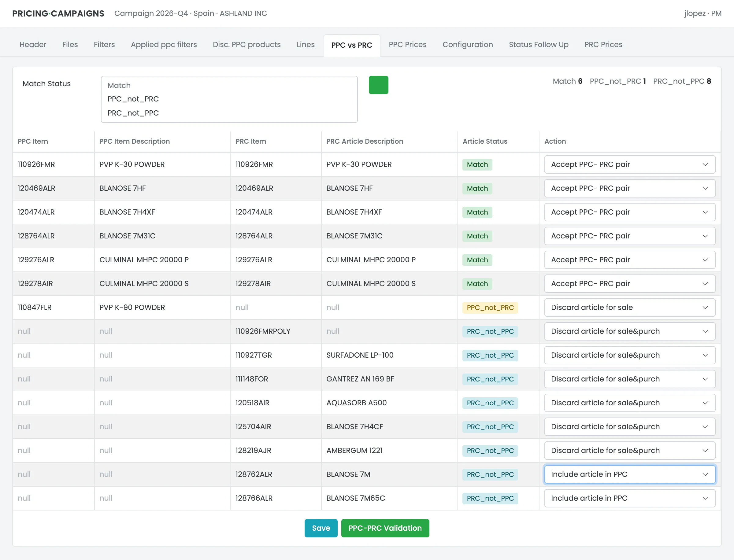734x560 pixels.
Task: Open Action dropdown for SURFADONE LP-100 row
Action: pyautogui.click(x=630, y=355)
